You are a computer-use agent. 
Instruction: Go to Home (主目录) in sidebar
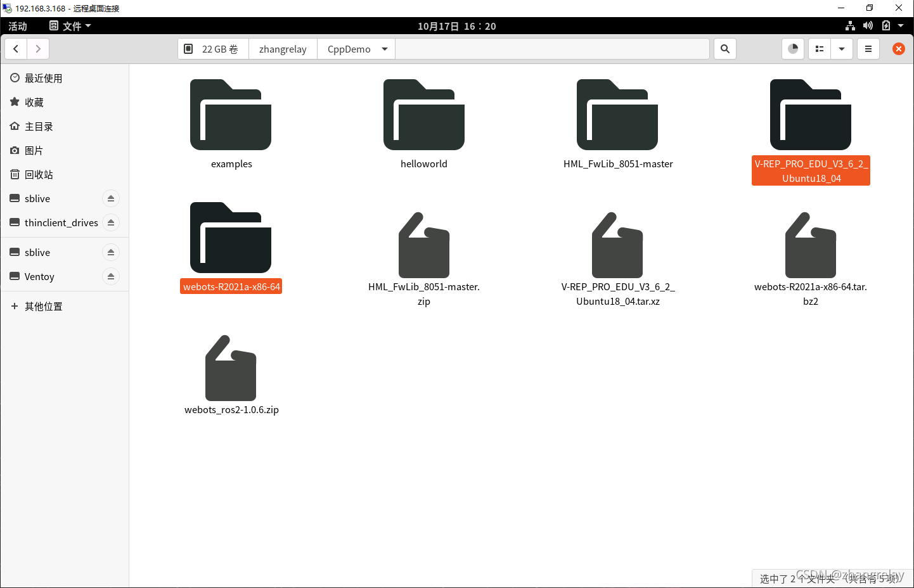[x=65, y=126]
